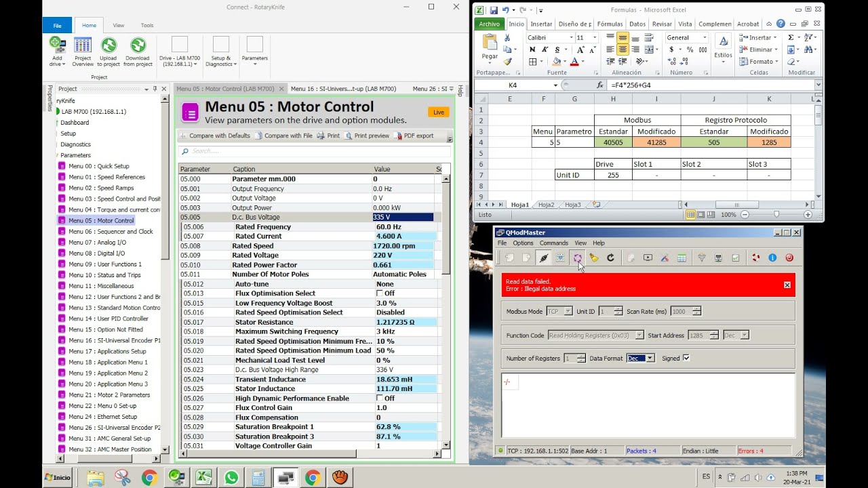This screenshot has height=488, width=868.
Task: Click the parameter Search field in Connect
Action: click(314, 152)
